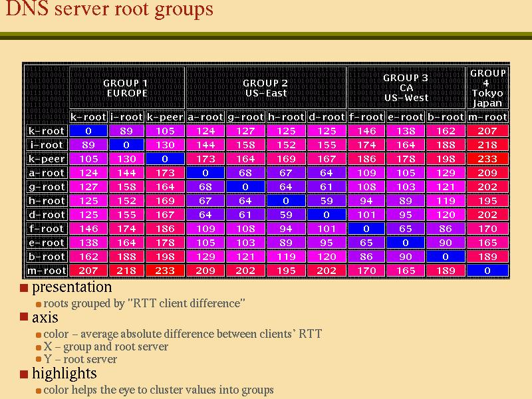Select the 'highlights' bullet heading
Image resolution: width=532 pixels, height=399 pixels.
coord(64,373)
